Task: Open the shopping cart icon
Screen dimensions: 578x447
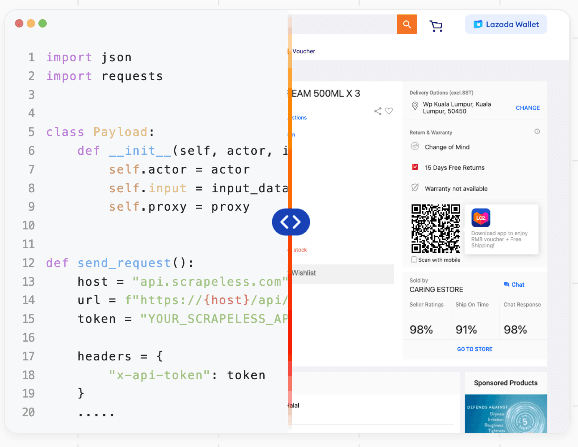Action: click(436, 26)
